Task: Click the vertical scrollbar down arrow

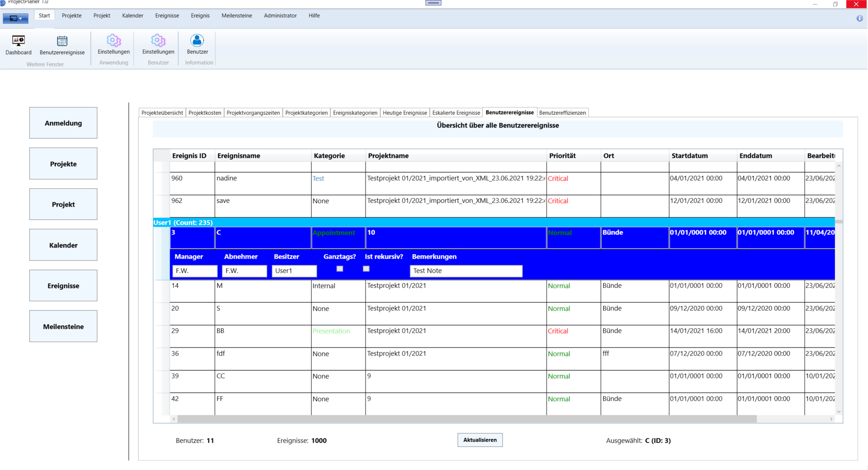Action: [x=839, y=412]
